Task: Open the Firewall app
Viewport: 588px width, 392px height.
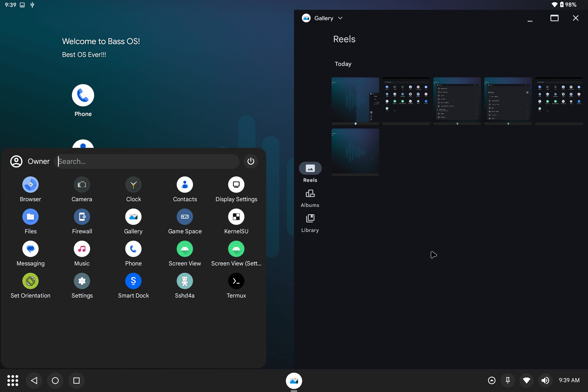Action: [x=82, y=217]
